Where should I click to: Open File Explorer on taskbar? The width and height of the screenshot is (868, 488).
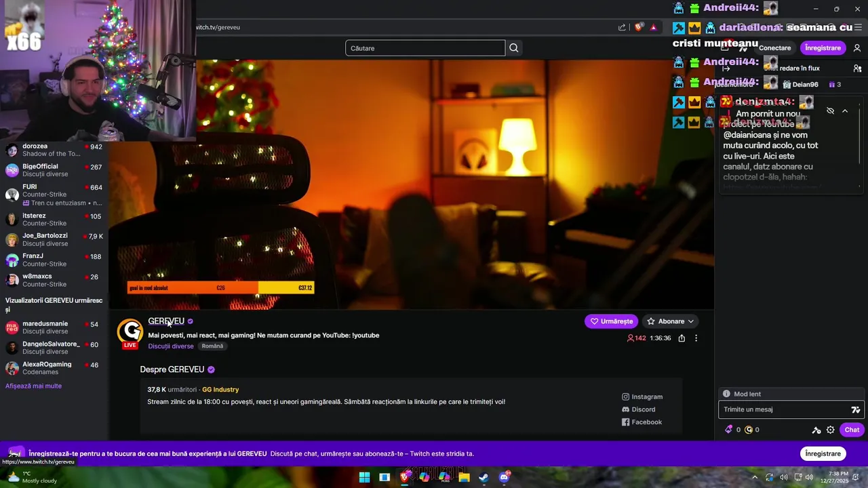pos(464,477)
